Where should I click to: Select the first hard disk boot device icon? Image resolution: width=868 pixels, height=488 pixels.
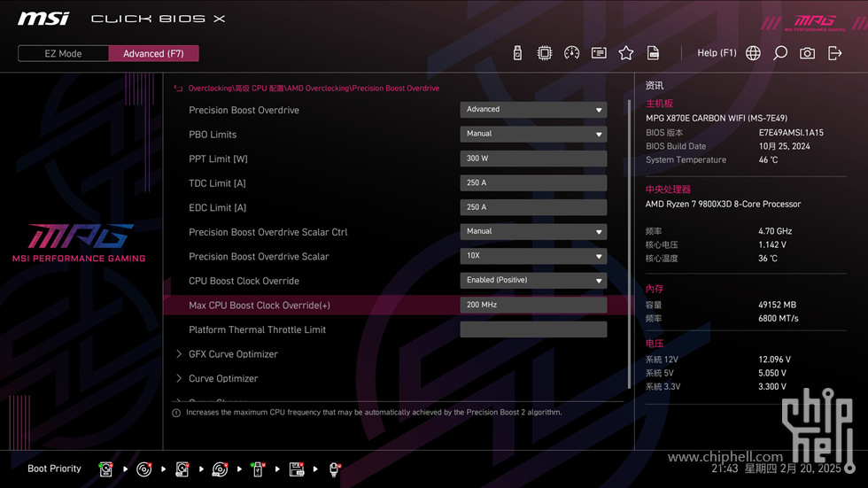click(105, 469)
